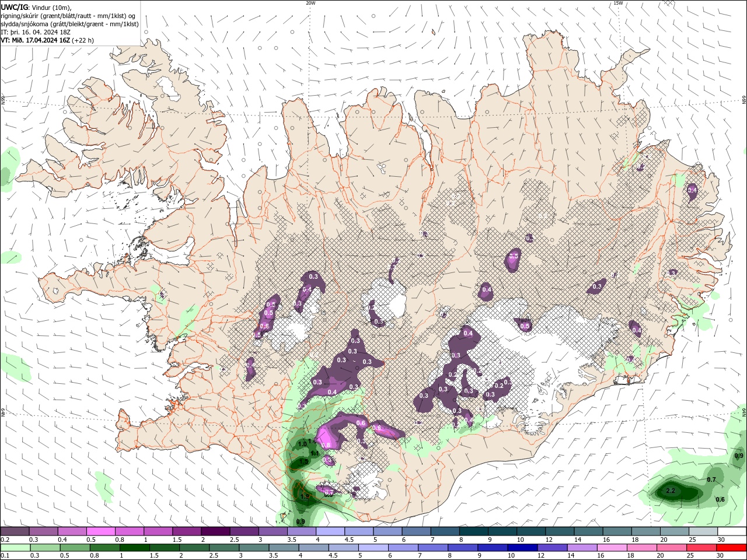The image size is (747, 560).
Task: Click the purple rain swatch between 12 and 14
Action: [551, 548]
